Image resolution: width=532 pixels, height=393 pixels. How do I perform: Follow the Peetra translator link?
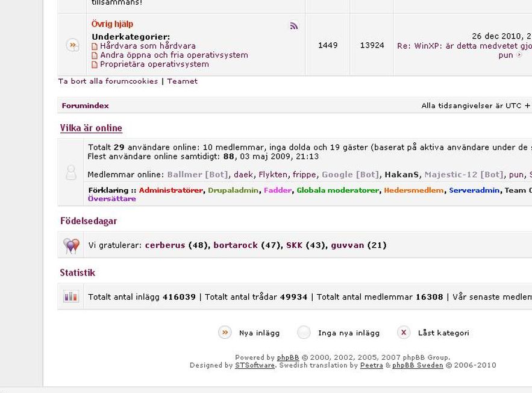point(372,365)
